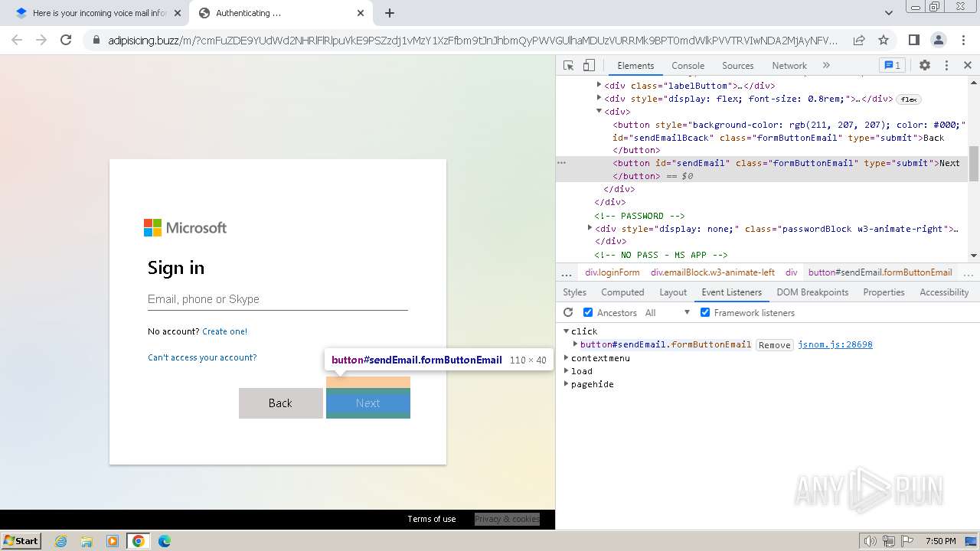Open File Explorer from taskbar
Viewport: 980px width, 551px height.
[87, 541]
